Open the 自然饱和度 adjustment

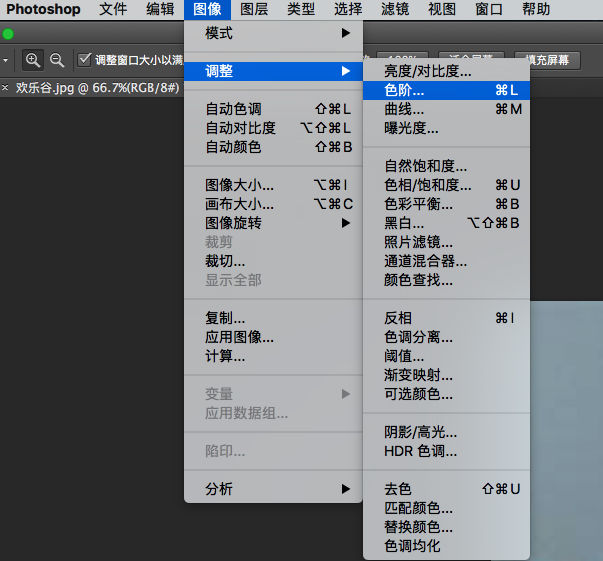[x=446, y=166]
